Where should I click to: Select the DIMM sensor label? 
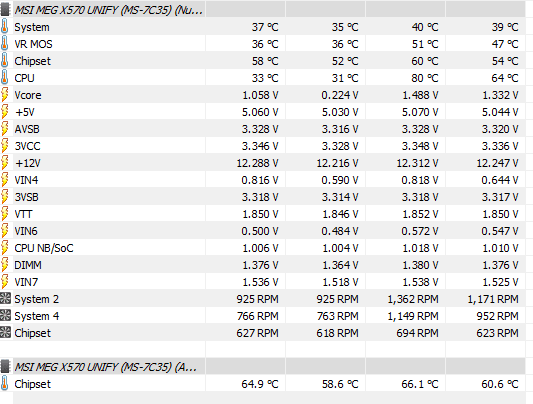[28, 265]
